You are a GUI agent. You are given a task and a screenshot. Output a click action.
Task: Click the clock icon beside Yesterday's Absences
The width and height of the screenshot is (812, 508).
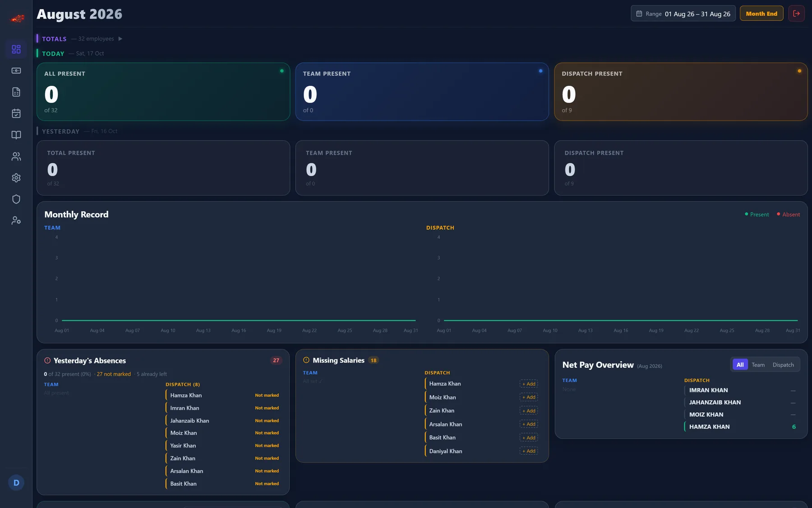point(47,360)
